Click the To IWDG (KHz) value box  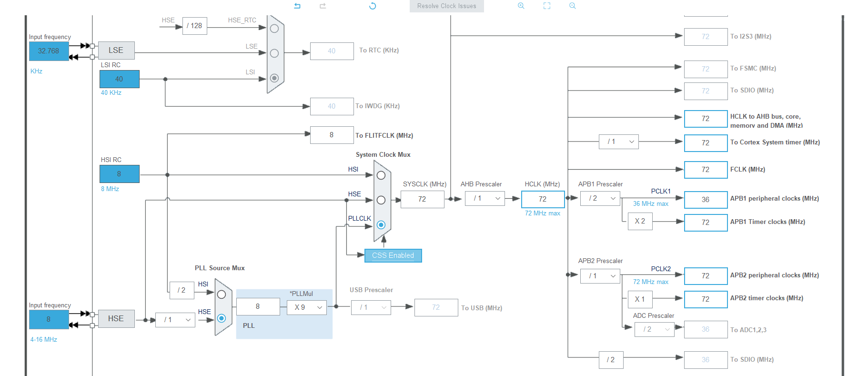point(332,106)
